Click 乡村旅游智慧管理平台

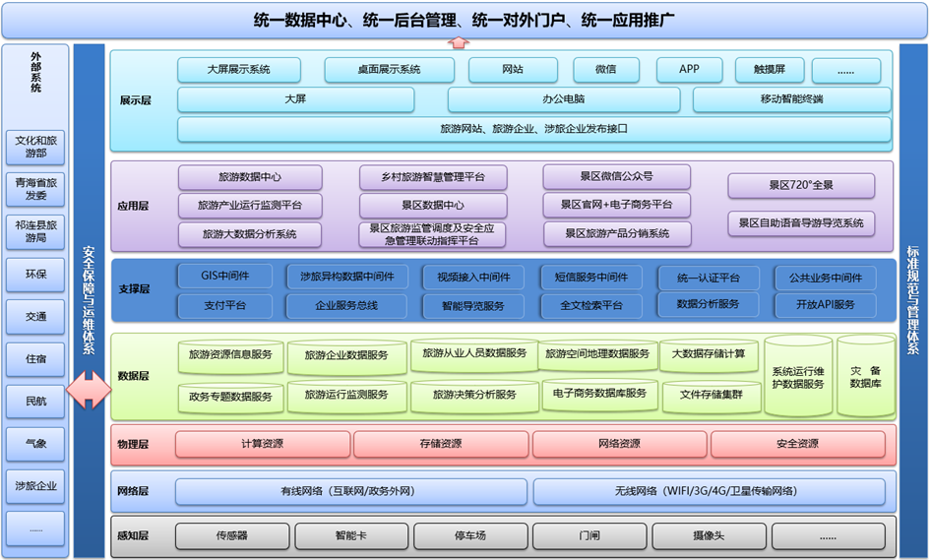click(x=434, y=177)
